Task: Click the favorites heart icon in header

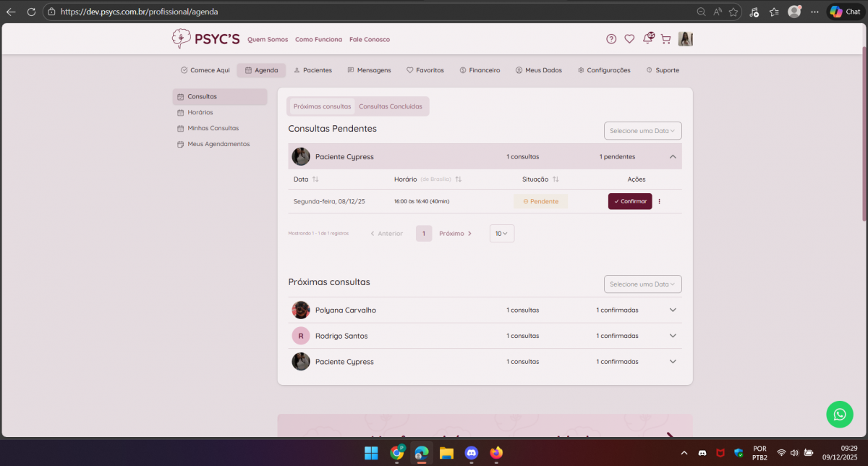Action: click(629, 39)
